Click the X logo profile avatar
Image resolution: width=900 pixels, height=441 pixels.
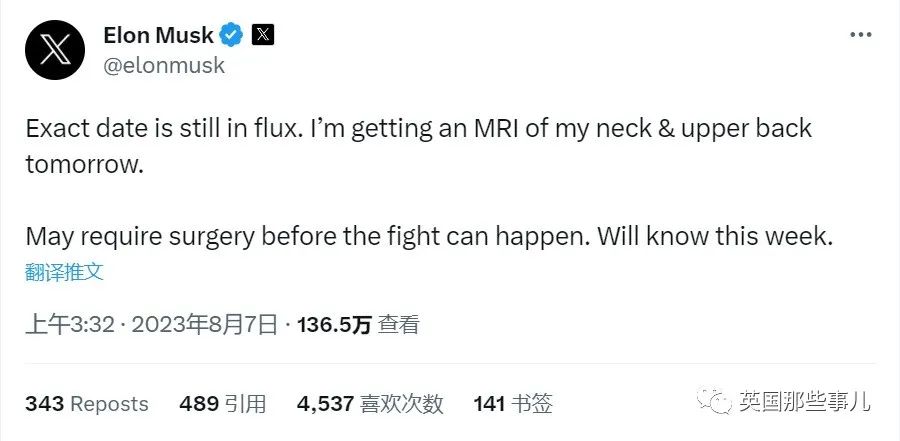coord(55,50)
